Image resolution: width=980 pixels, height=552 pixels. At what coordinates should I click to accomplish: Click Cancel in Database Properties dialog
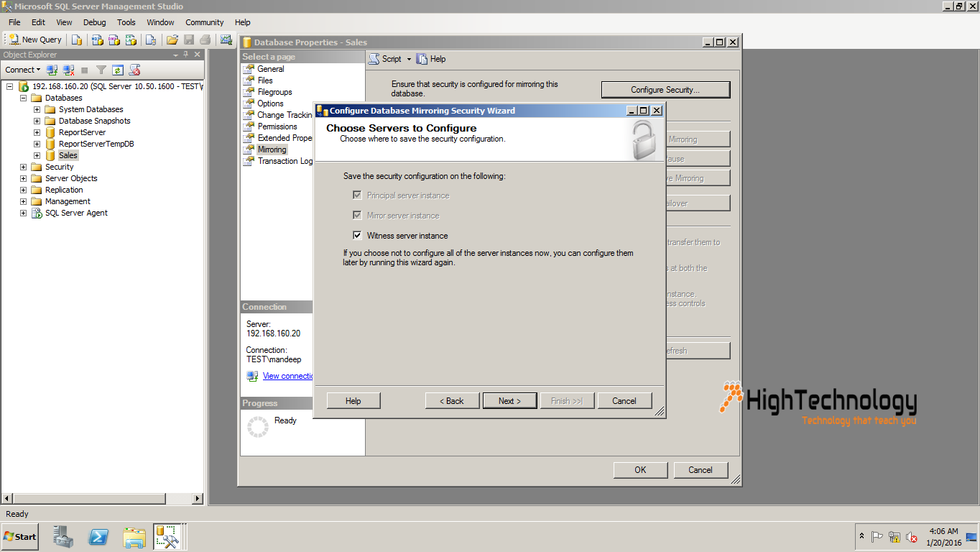[x=701, y=470]
